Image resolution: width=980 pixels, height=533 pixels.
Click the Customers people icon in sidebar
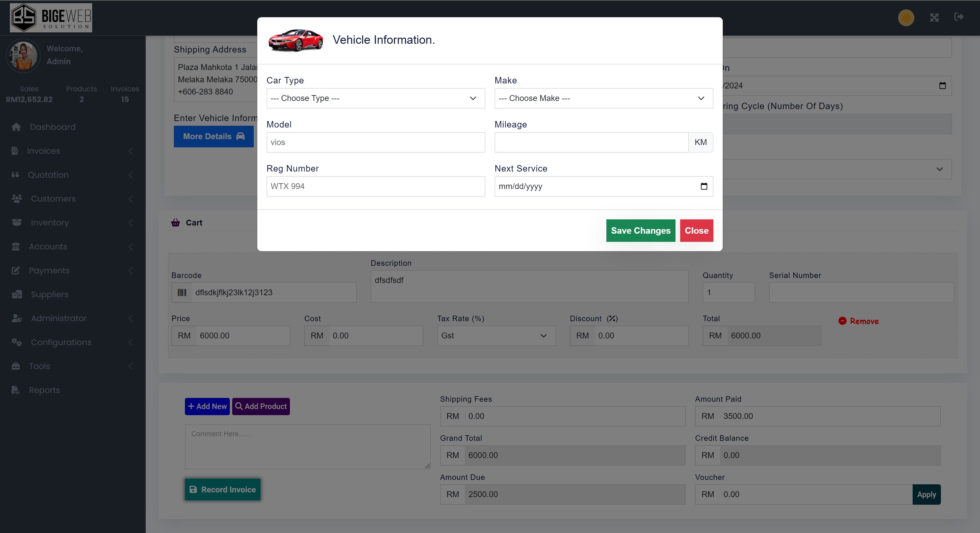click(16, 199)
